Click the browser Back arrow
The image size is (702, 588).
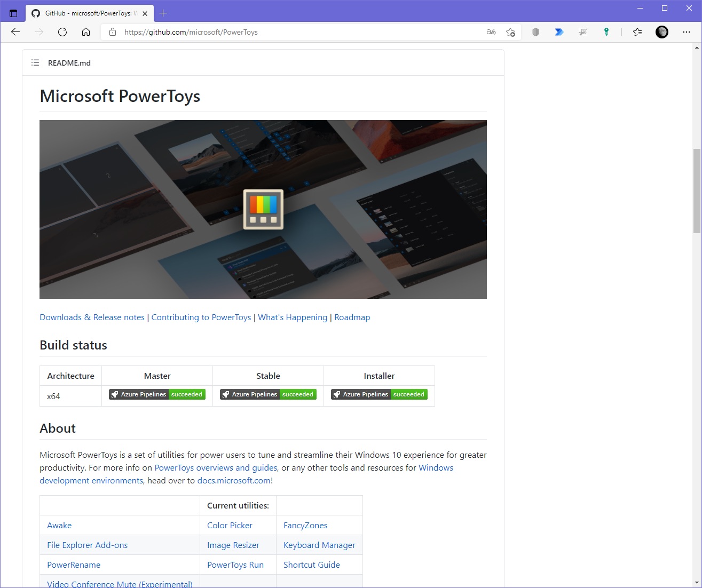tap(15, 32)
